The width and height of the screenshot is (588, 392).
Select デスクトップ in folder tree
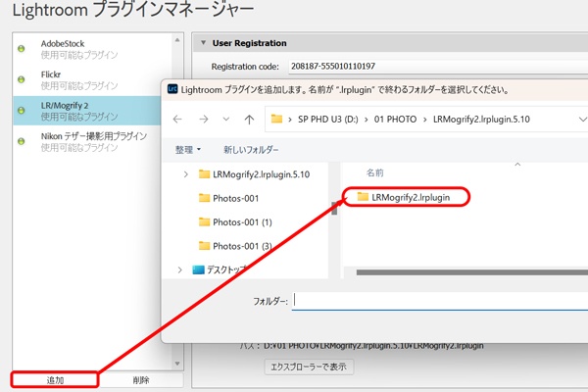[220, 269]
